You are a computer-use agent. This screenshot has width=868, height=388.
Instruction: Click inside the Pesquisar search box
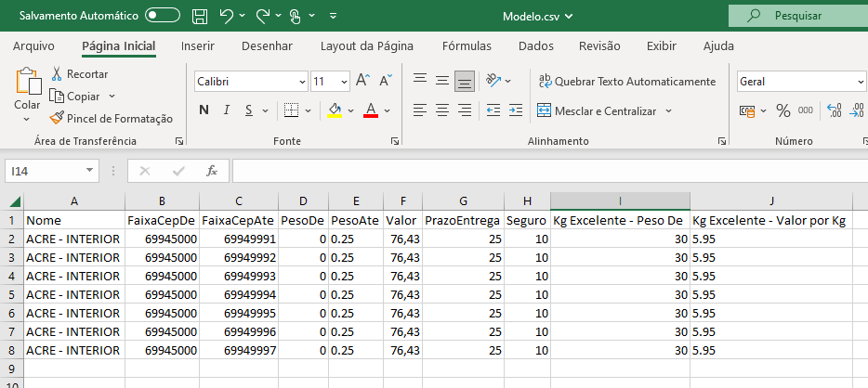click(x=797, y=16)
